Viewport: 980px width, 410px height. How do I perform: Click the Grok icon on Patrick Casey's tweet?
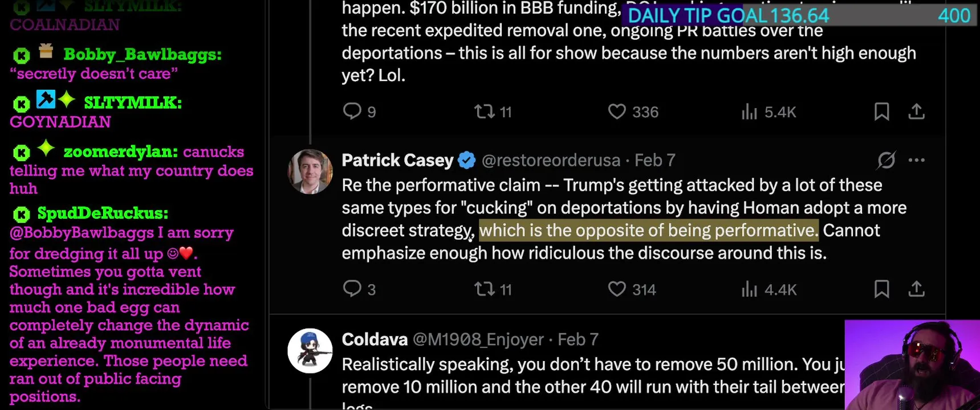point(886,160)
